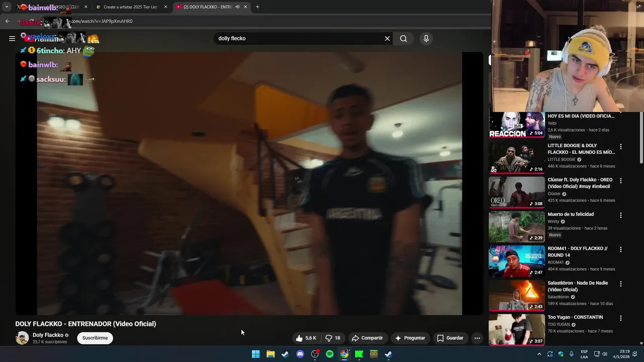Open Clúster ft. Doly Flackko OREO thumbnail
The image size is (644, 362).
click(517, 193)
